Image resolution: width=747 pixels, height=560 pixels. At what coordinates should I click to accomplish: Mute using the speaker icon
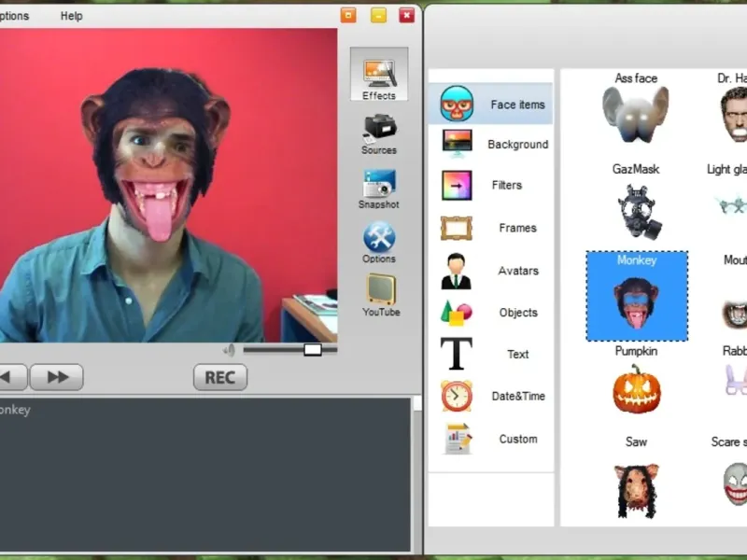[229, 351]
